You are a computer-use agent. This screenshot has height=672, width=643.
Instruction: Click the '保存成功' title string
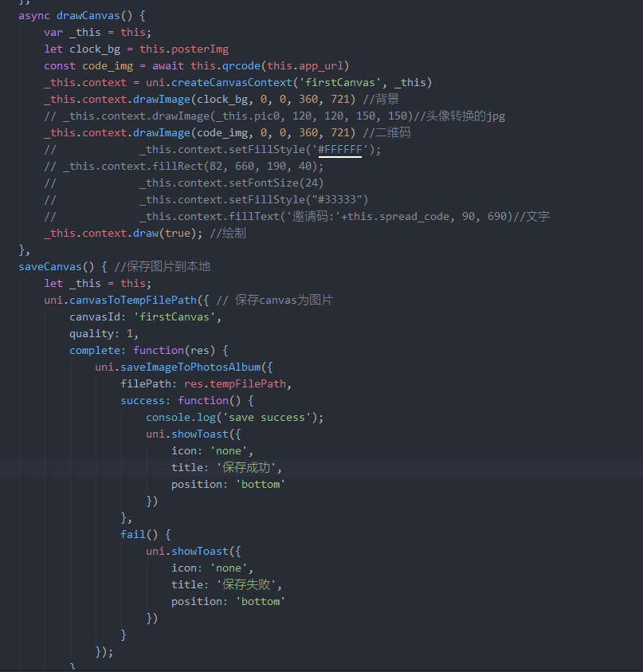click(x=246, y=468)
